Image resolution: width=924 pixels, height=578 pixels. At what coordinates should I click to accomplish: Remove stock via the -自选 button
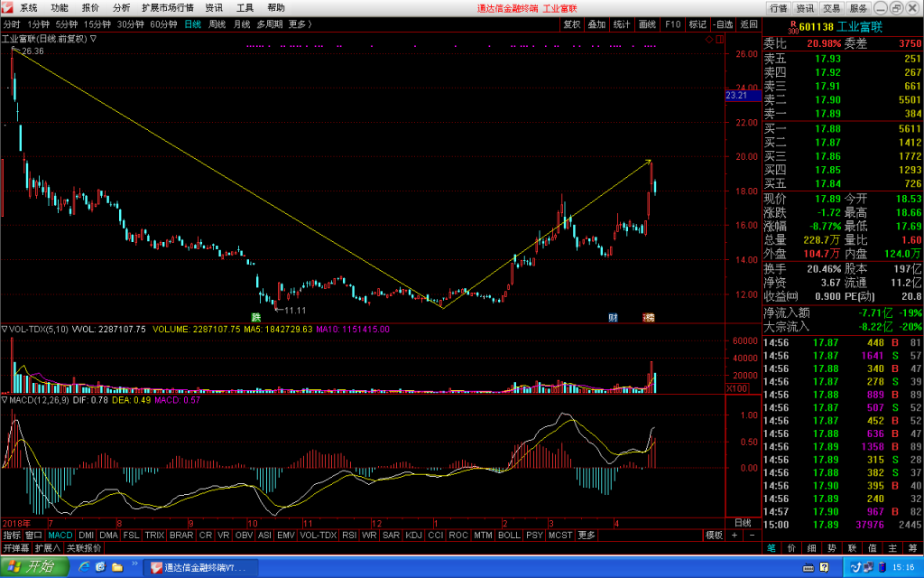coord(723,24)
